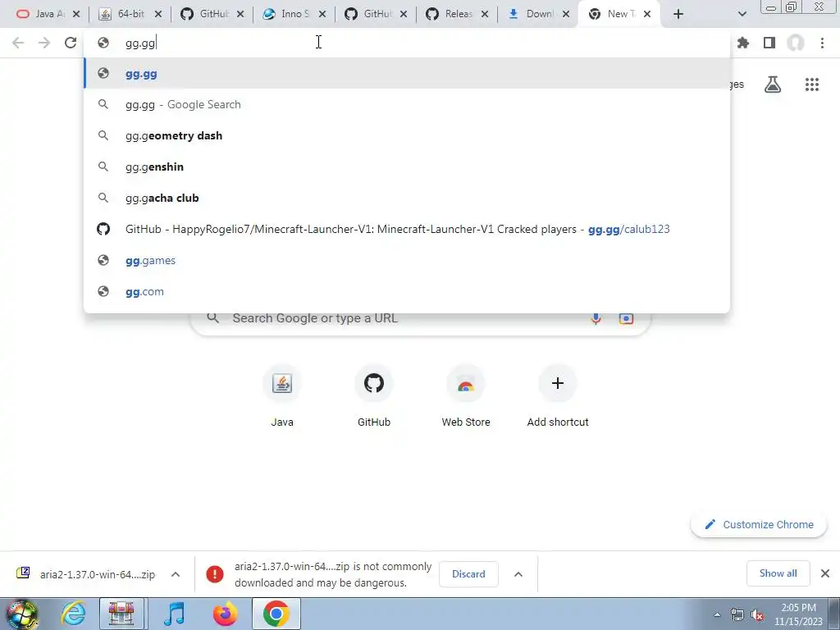Image resolution: width=840 pixels, height=630 pixels.
Task: Open the network tray icon
Action: (x=737, y=615)
